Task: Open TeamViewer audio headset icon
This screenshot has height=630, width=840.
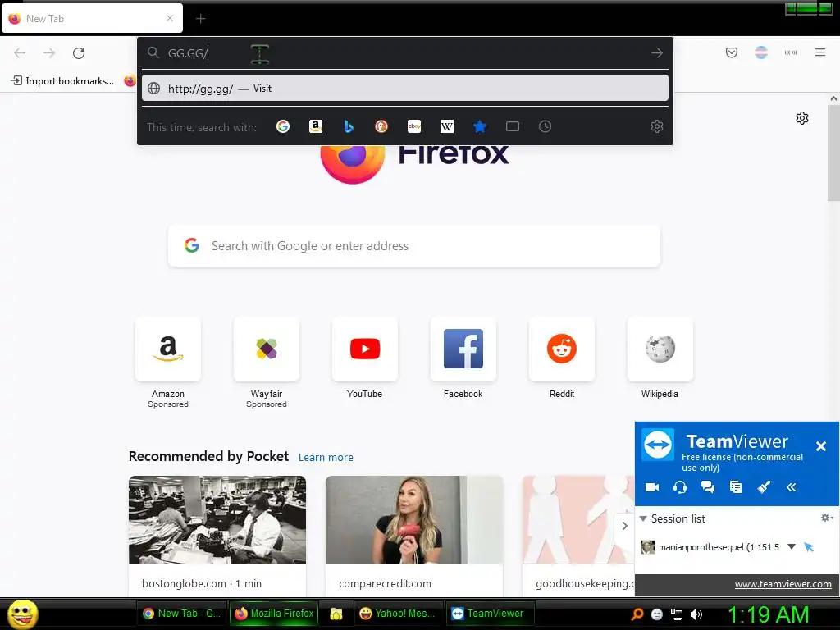Action: point(680,487)
